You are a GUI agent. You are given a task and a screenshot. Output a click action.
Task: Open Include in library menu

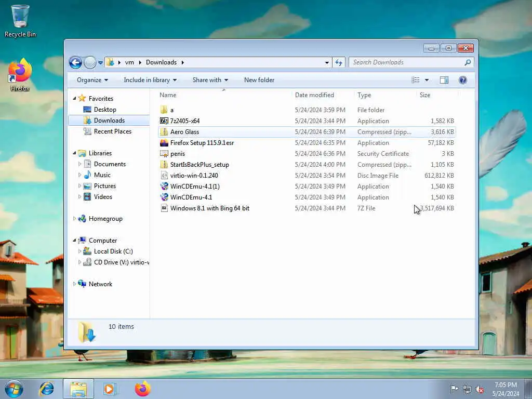click(x=150, y=80)
